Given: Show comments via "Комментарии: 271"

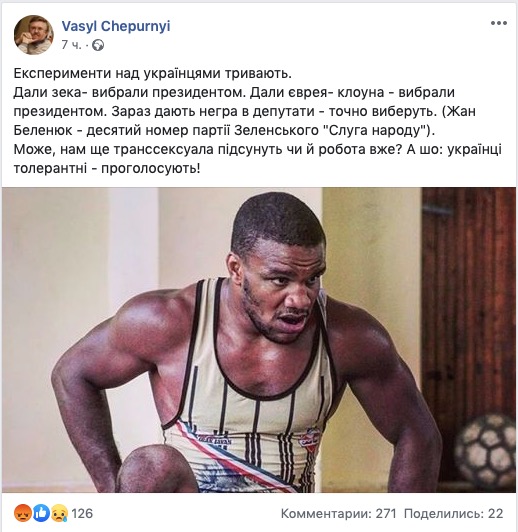Looking at the screenshot, I should pyautogui.click(x=339, y=514).
